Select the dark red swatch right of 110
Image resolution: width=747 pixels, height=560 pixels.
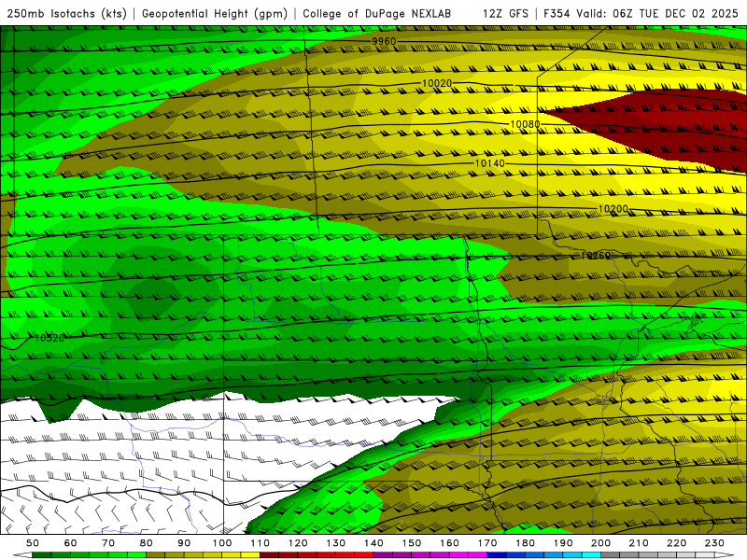[270, 555]
